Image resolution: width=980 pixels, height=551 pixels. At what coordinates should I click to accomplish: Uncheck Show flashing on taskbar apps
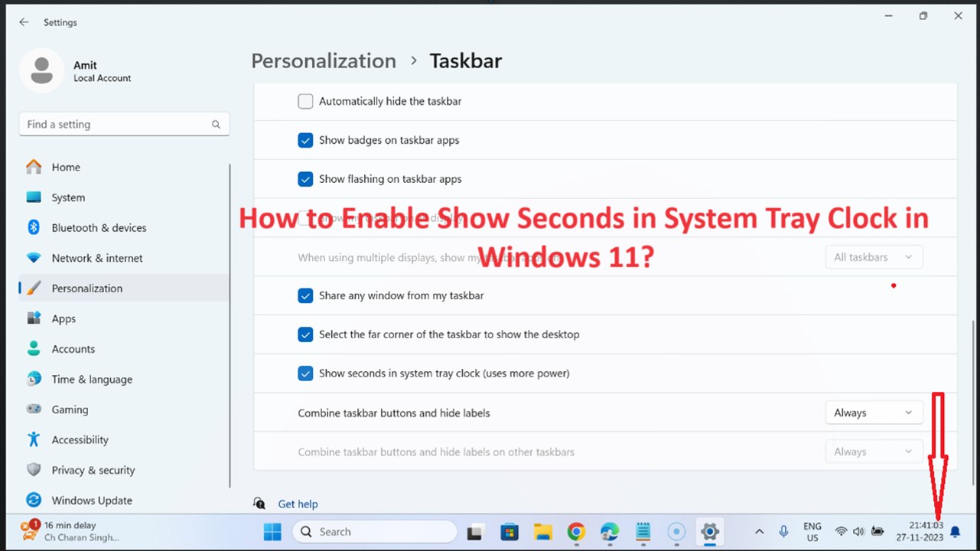click(x=305, y=179)
